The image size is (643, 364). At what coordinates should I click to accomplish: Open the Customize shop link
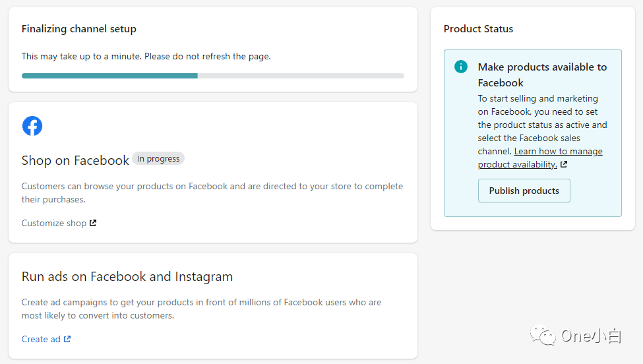click(x=53, y=223)
